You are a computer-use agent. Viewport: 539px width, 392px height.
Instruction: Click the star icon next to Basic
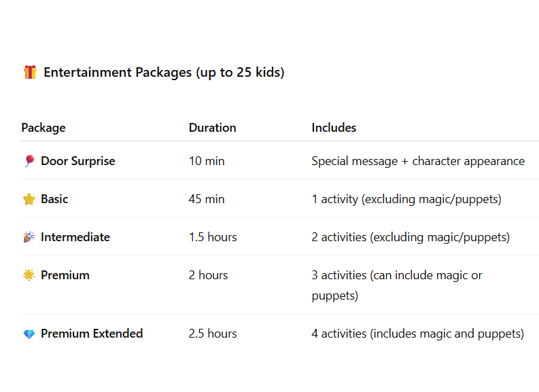29,199
